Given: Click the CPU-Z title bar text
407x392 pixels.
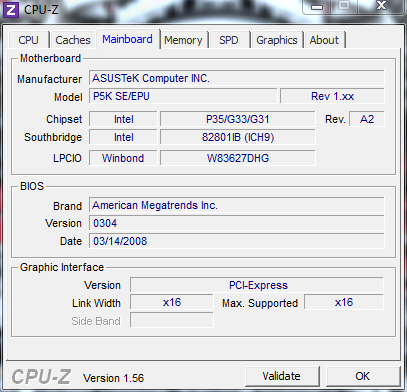Looking at the screenshot, I should 41,9.
